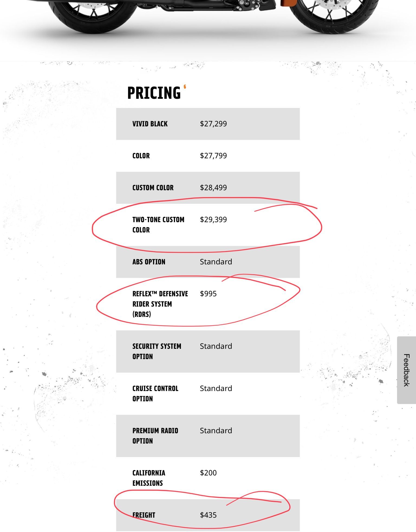Click the Security System Option label
The width and height of the screenshot is (416, 532).
coord(157,351)
